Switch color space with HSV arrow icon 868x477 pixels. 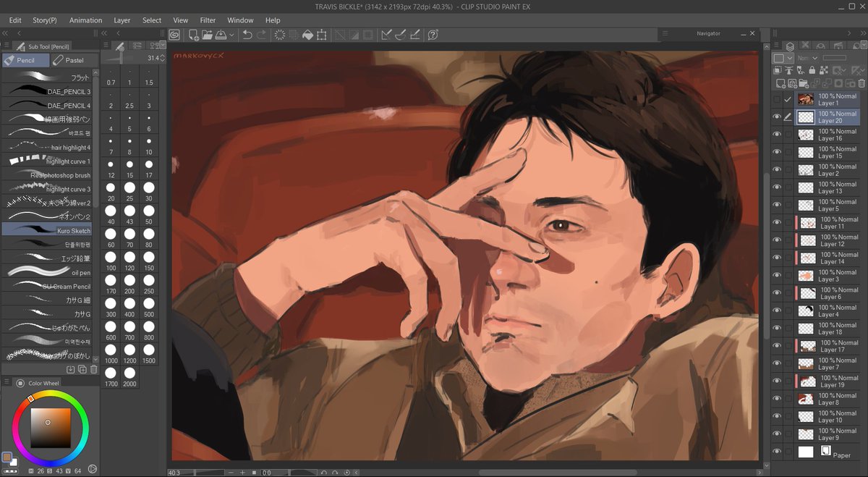click(x=93, y=468)
